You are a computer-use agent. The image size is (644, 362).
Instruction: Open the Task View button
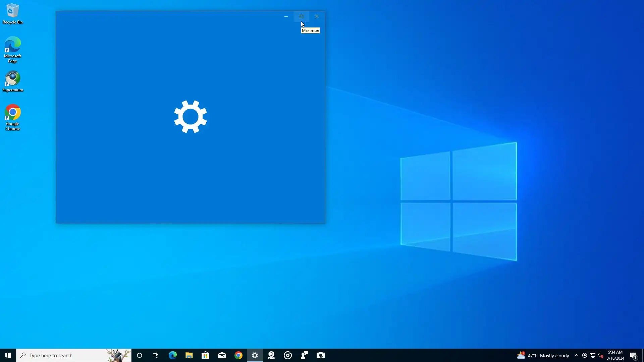pos(156,355)
